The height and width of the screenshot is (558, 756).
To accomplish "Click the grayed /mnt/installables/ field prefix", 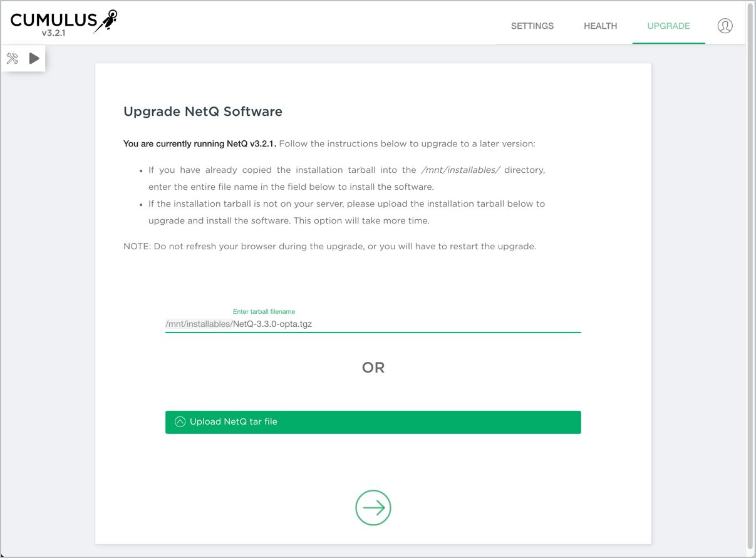I will tap(199, 324).
